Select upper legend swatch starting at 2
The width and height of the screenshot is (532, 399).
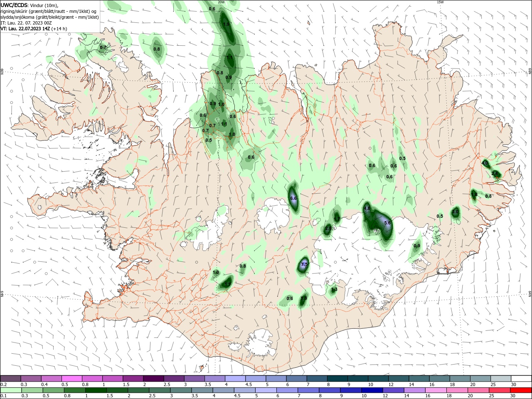[x=153, y=379]
